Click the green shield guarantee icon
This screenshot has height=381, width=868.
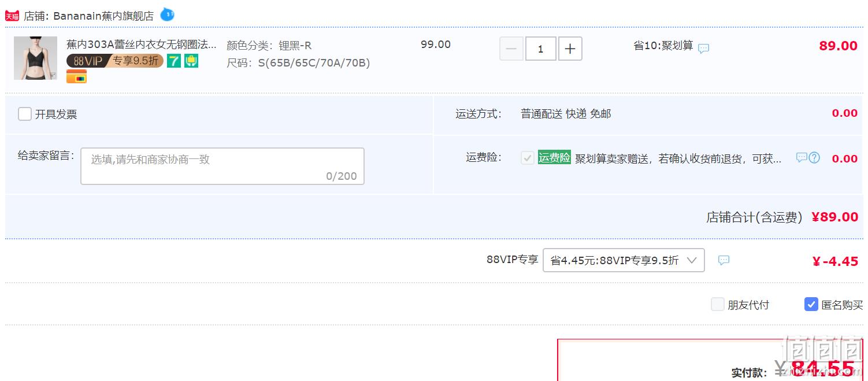(x=191, y=61)
